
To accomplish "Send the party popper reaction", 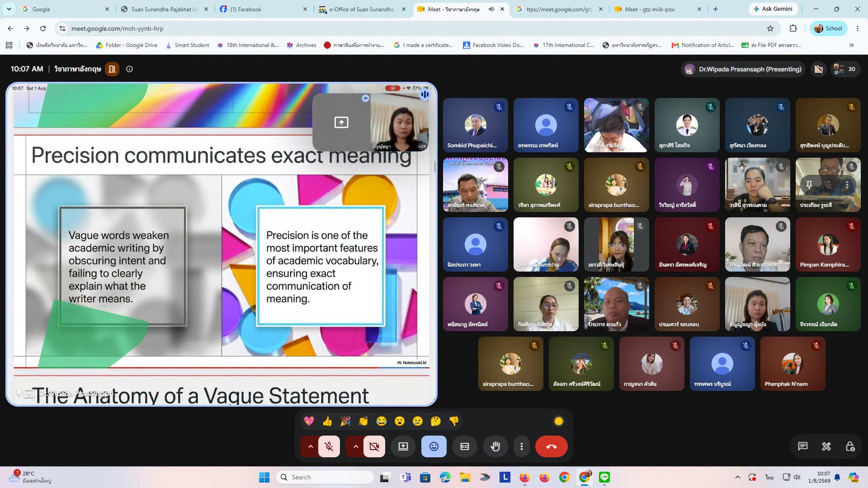I will point(345,421).
